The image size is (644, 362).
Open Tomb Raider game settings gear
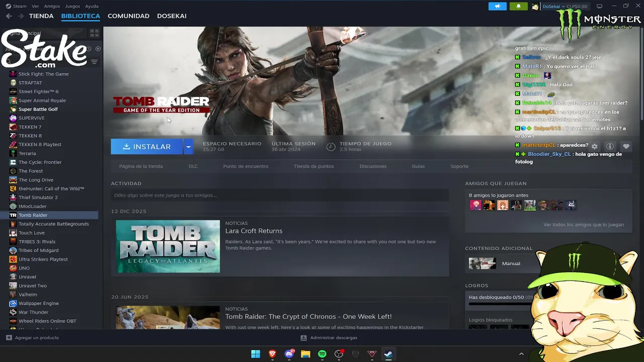[594, 146]
